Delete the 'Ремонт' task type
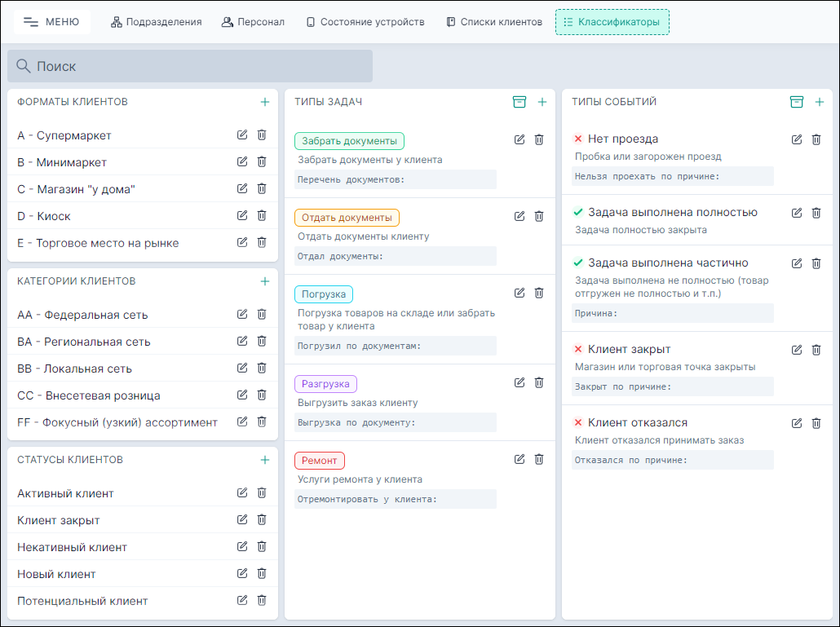Viewport: 840px width, 627px height. coord(539,460)
